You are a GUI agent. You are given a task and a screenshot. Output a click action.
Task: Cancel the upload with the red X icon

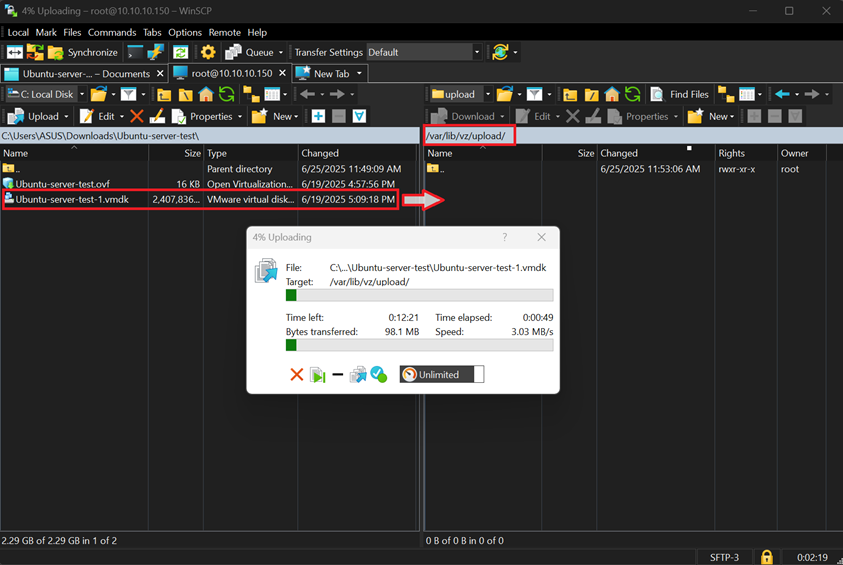pos(296,375)
